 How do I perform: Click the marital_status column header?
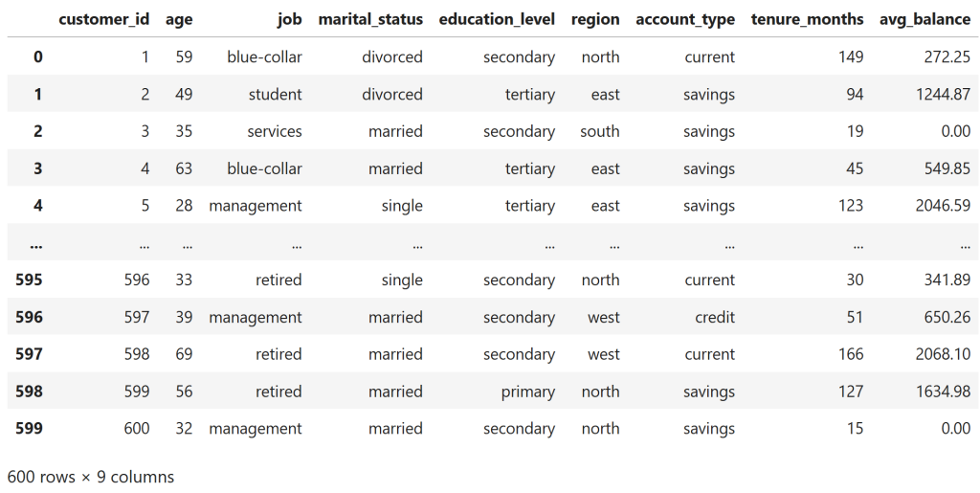click(370, 19)
